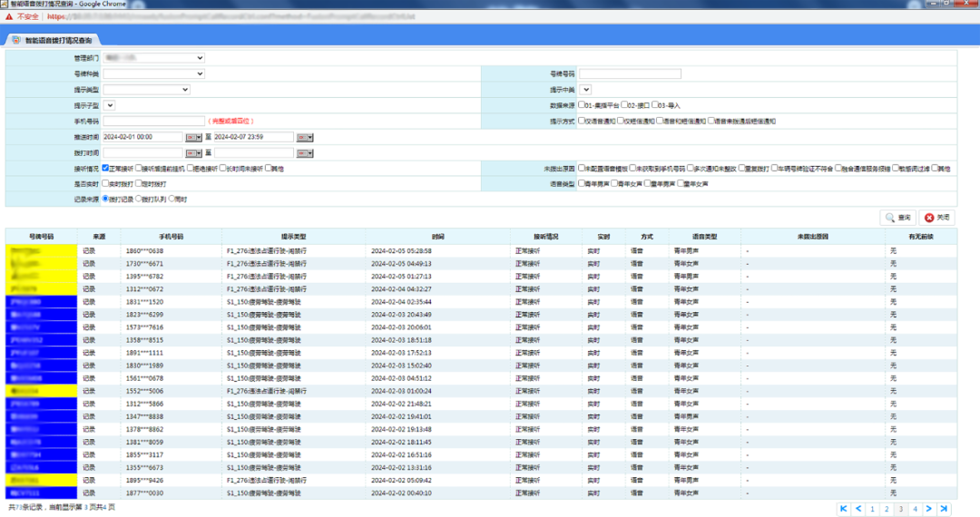Select the 拨打队列 radio option
This screenshot has height=517, width=980.
[x=137, y=199]
